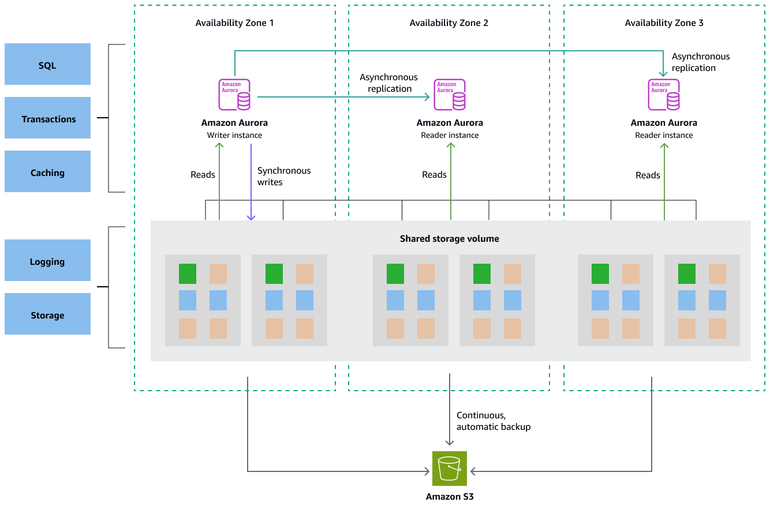Collapse the Availability Zone 3 dashed region
The width and height of the screenshot is (770, 532).
(664, 23)
